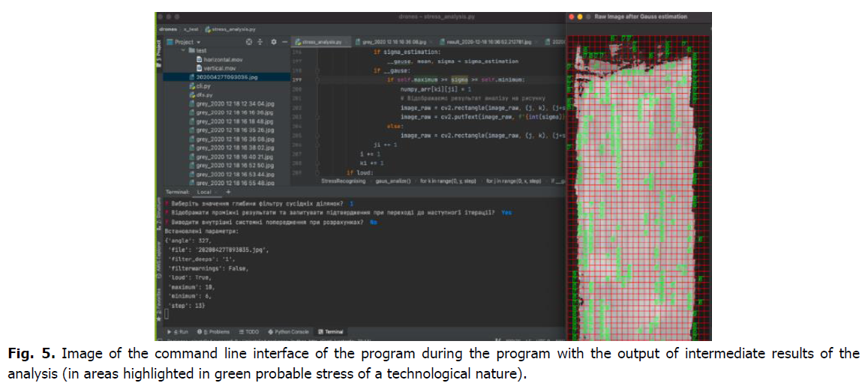Open the Problems tool window tab

(x=215, y=331)
